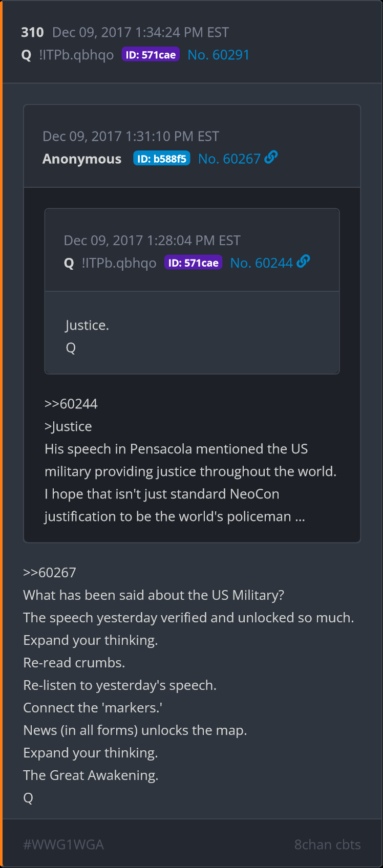Click the purple ID: 571cae badge in top header

(x=151, y=55)
